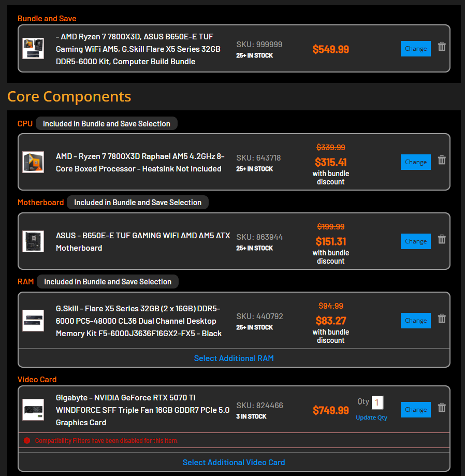Select SKU: 440792 text
Image resolution: width=465 pixels, height=476 pixels.
259,316
